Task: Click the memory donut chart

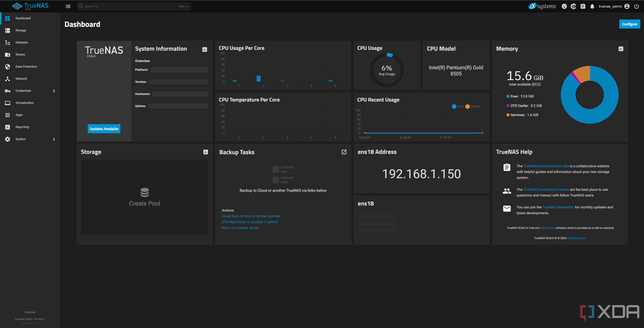Action: point(589,95)
